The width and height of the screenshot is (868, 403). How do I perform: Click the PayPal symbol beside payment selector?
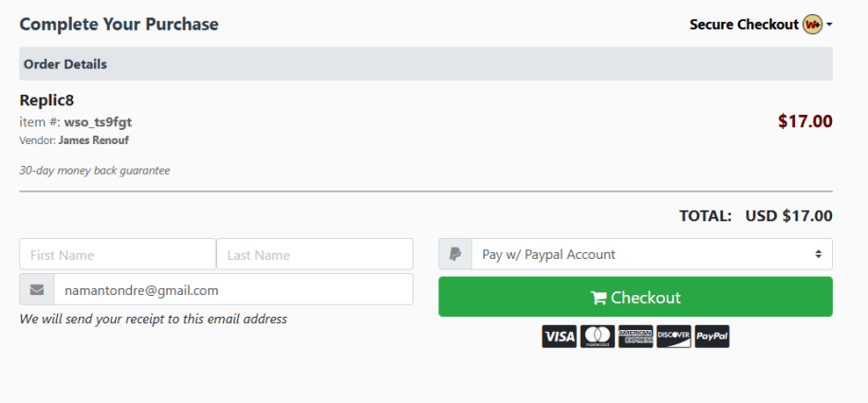pos(455,254)
